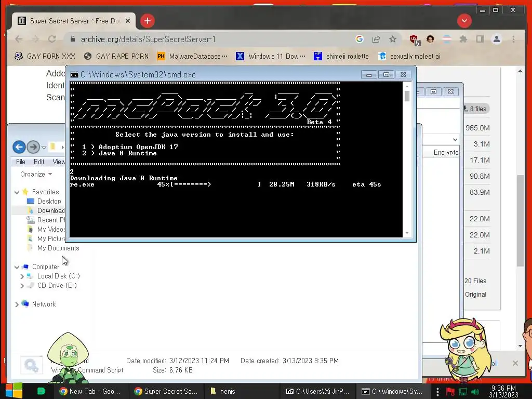Toggle the Chrome side panel icon
The image size is (532, 399).
pos(480,39)
